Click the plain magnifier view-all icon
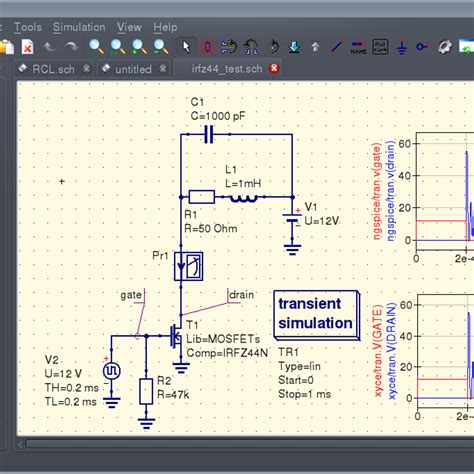 tap(97, 47)
